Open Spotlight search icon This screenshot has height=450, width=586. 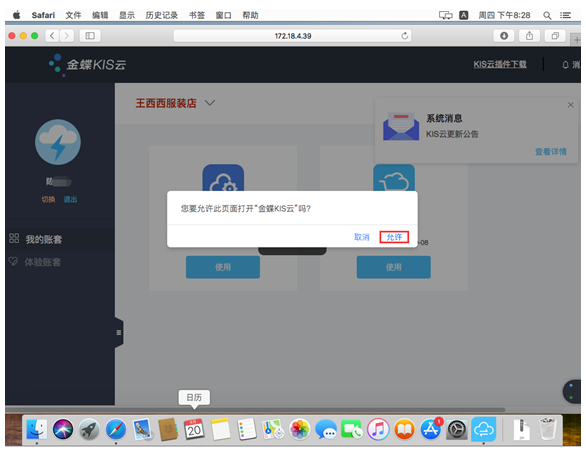547,15
